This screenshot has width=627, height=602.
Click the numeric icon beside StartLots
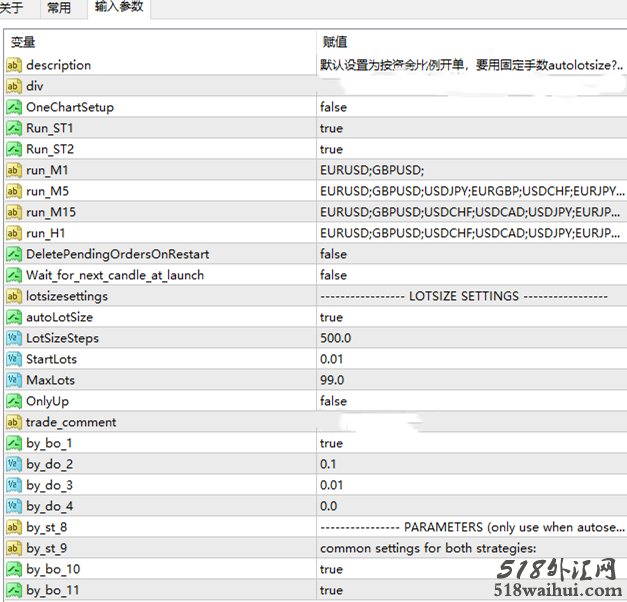coord(14,359)
